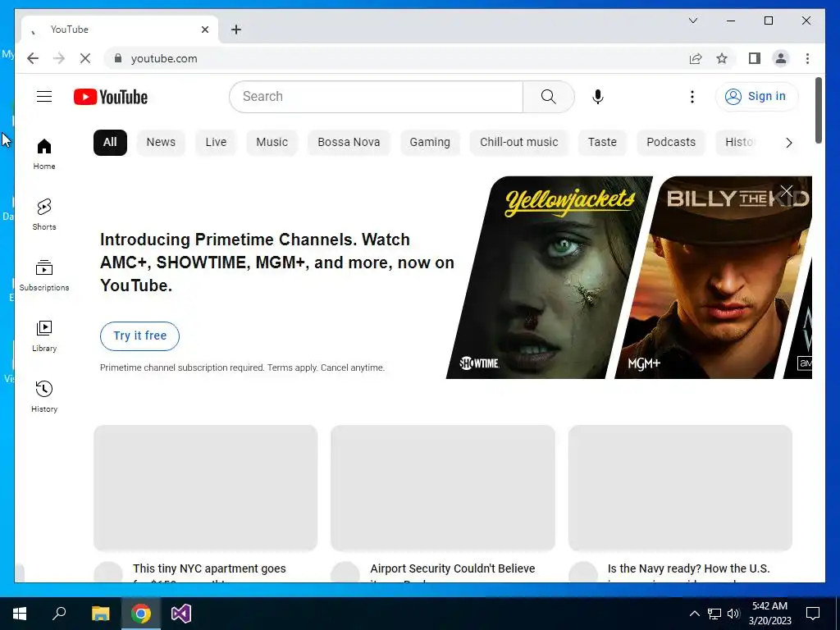The width and height of the screenshot is (840, 630).
Task: Click the Try it free button
Action: tap(139, 336)
